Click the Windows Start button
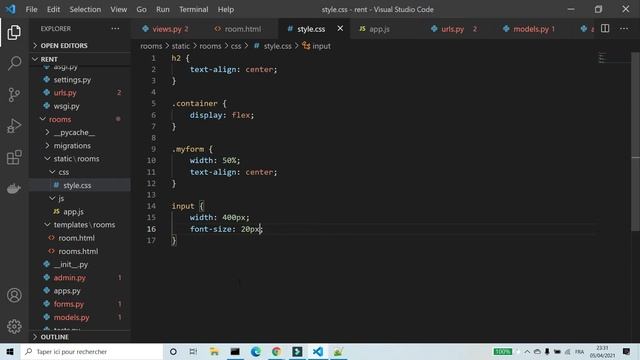Image resolution: width=640 pixels, height=360 pixels. pos(10,351)
